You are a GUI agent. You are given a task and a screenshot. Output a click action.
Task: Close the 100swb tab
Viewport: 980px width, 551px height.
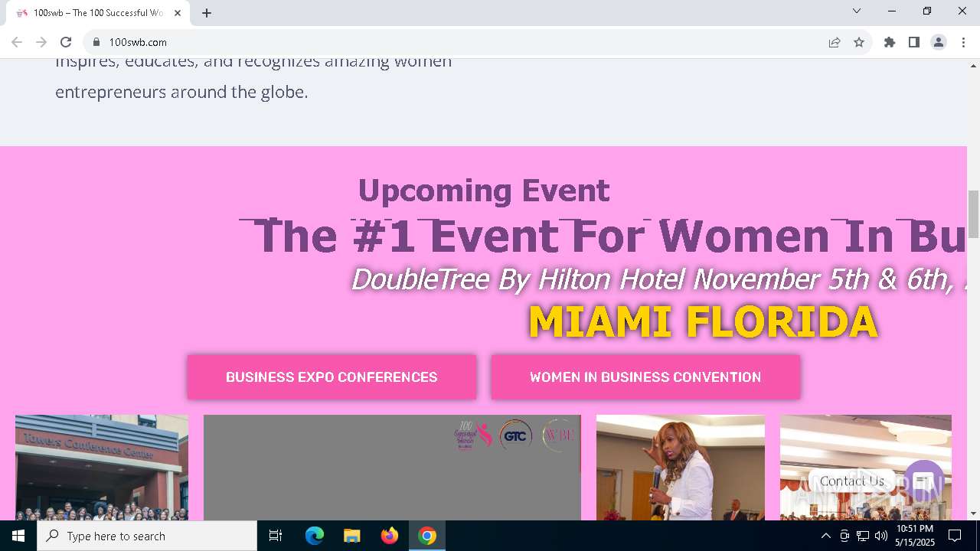pyautogui.click(x=178, y=13)
